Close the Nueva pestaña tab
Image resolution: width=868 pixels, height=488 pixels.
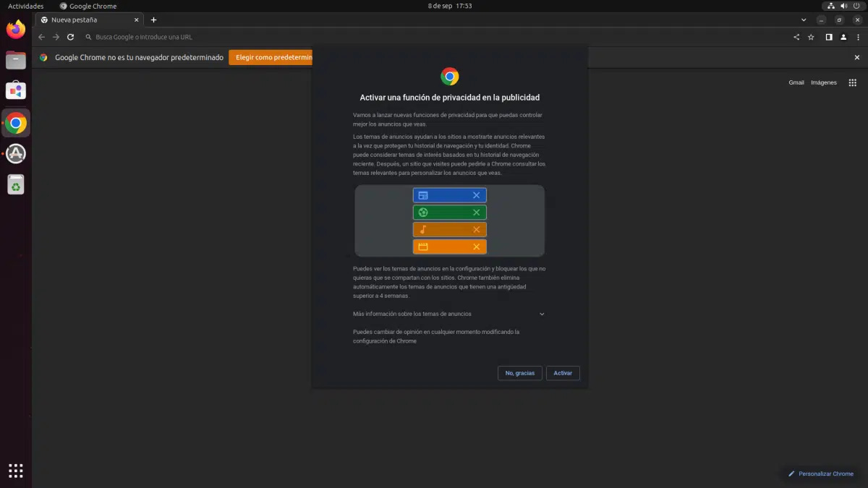(x=135, y=20)
